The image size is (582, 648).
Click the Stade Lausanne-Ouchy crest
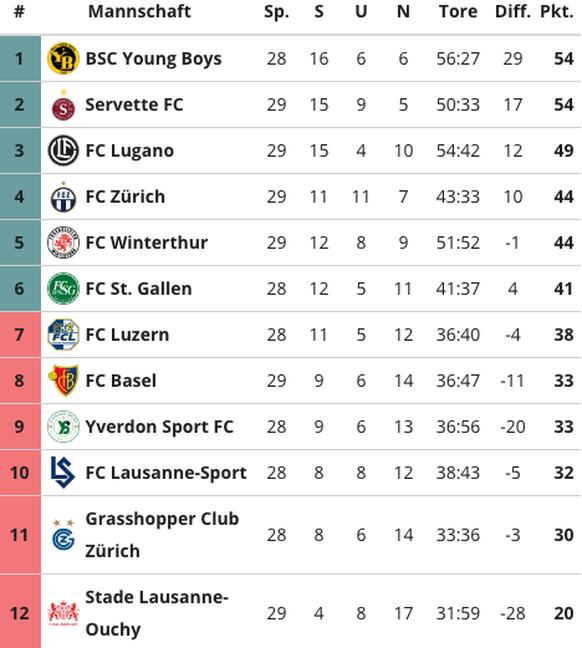(x=63, y=613)
